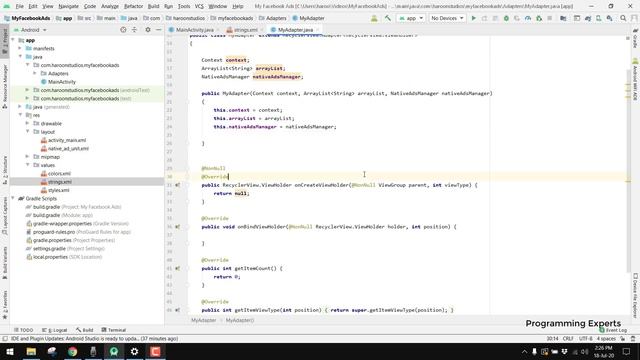Open the app run configuration dropdown

coord(411,18)
